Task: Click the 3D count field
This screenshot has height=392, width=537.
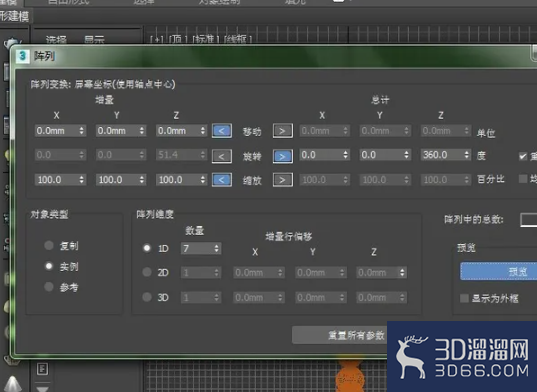Action: (201, 297)
